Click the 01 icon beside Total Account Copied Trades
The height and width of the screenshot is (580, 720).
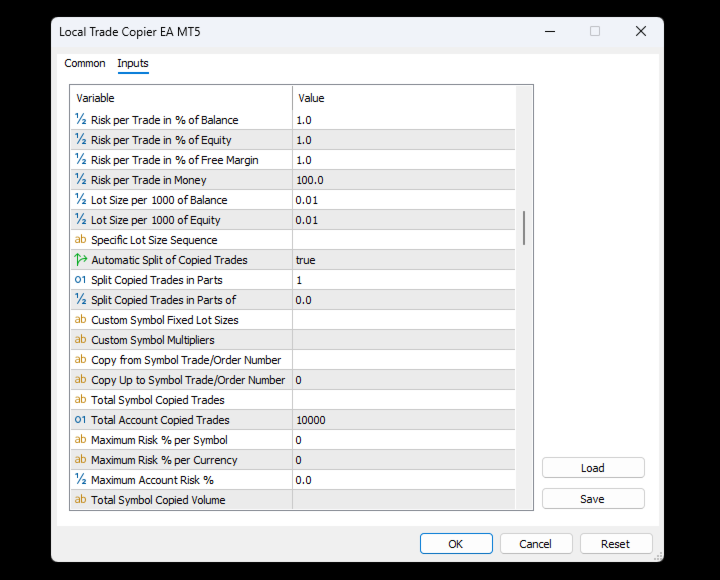click(80, 419)
